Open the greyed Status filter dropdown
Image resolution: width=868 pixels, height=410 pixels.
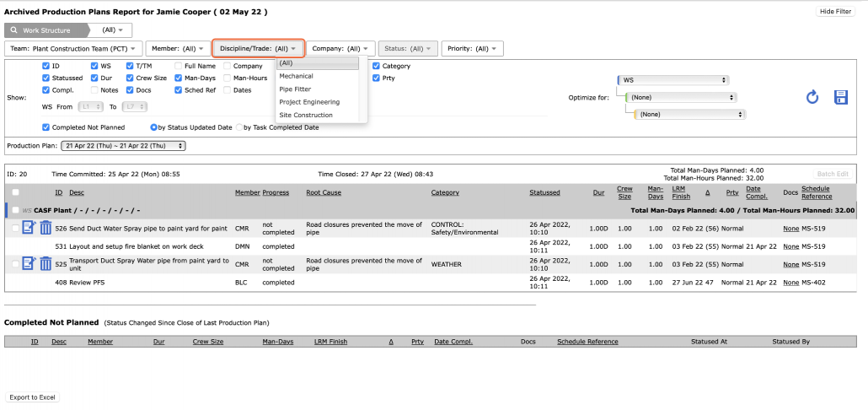coord(409,49)
